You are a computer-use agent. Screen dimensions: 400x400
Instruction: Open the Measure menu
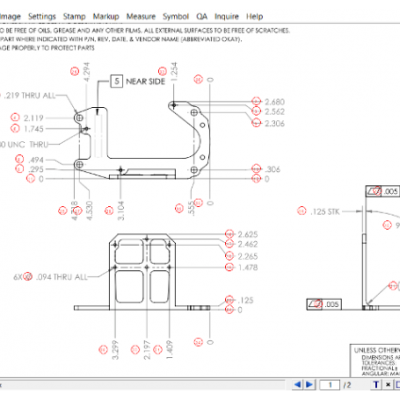point(141,16)
